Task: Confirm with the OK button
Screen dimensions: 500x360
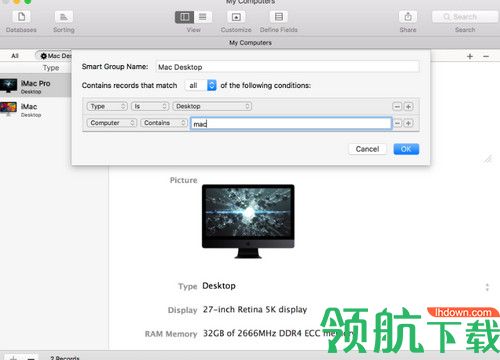Action: tap(406, 149)
